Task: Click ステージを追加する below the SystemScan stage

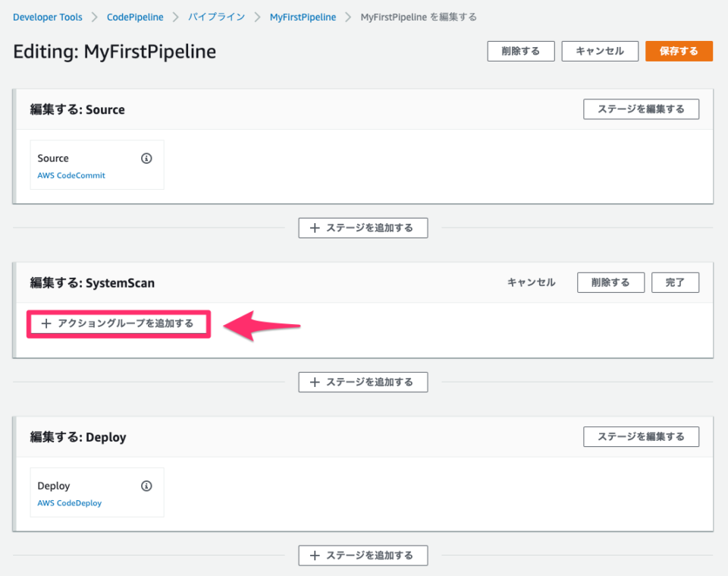Action: 362,382
